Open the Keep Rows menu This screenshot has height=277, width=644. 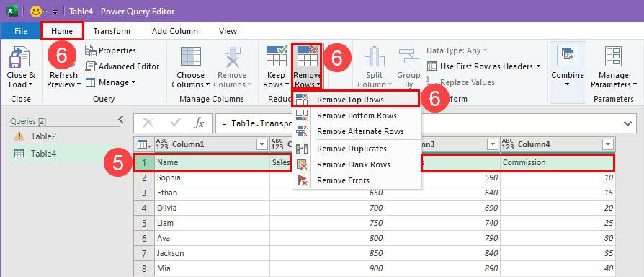tap(276, 80)
